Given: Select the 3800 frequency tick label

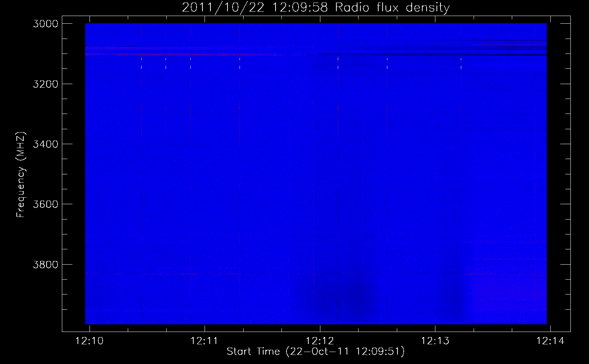Looking at the screenshot, I should [x=46, y=264].
